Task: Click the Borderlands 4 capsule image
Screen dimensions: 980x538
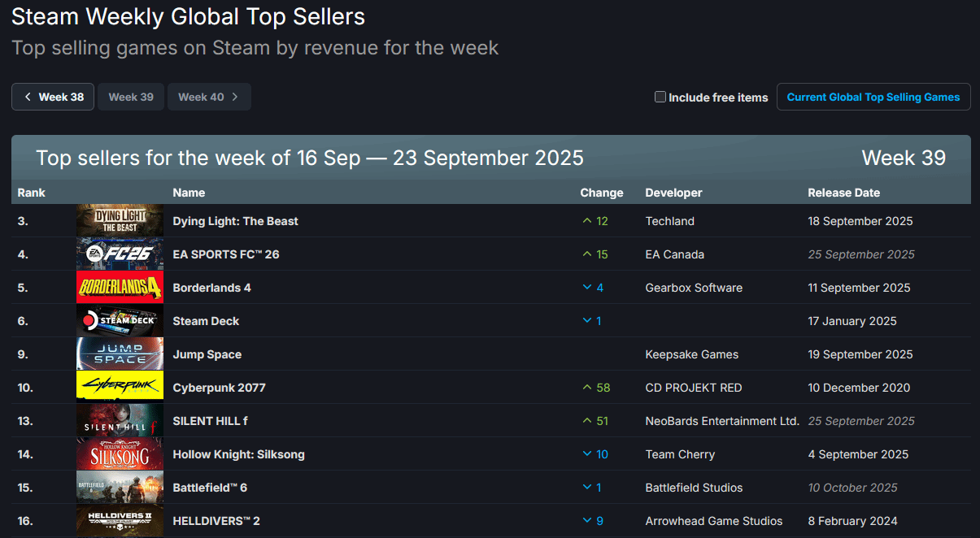Action: click(120, 288)
